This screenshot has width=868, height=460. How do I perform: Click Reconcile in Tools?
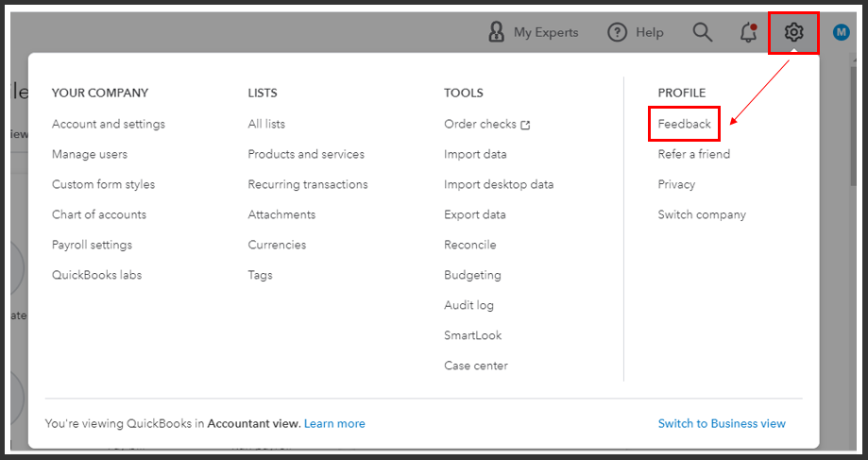click(x=469, y=245)
